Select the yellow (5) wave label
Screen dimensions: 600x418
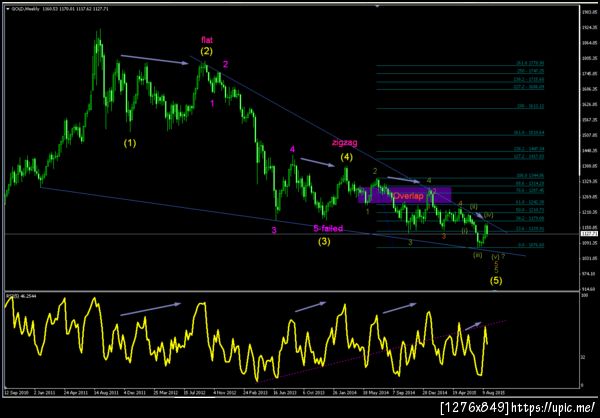[496, 281]
